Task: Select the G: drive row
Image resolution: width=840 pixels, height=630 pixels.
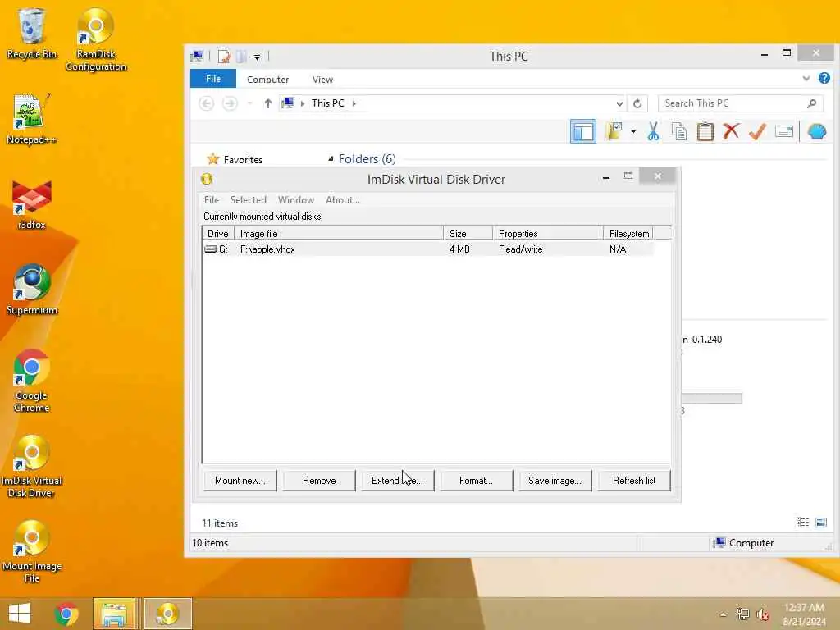Action: coord(428,249)
